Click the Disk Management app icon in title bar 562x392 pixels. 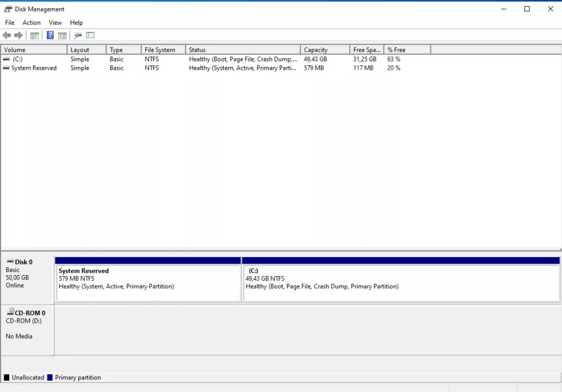pyautogui.click(x=8, y=9)
